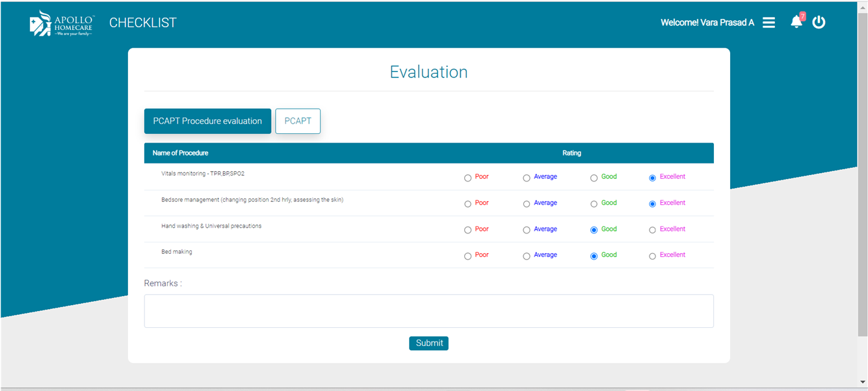
Task: Click the CHECKLIST header text
Action: [x=143, y=21]
